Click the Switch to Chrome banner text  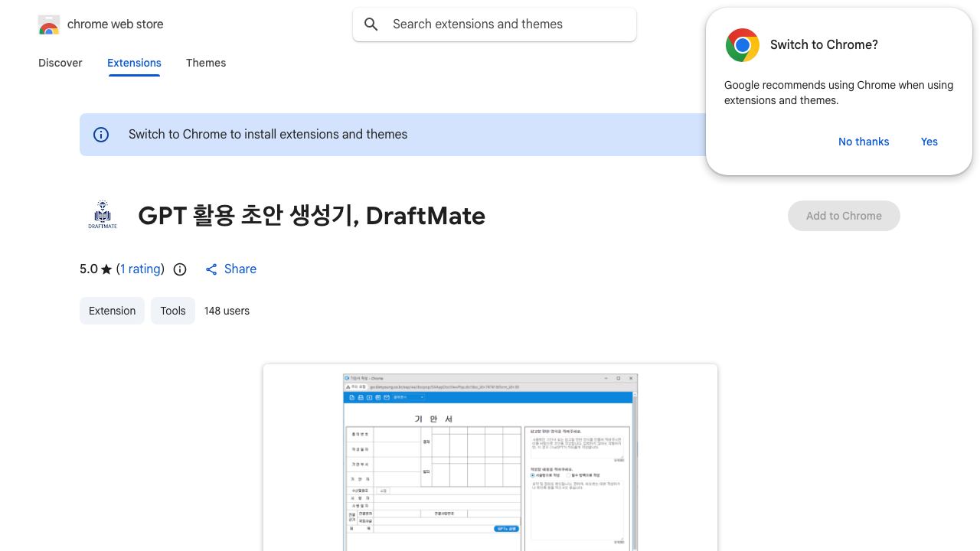coord(268,135)
